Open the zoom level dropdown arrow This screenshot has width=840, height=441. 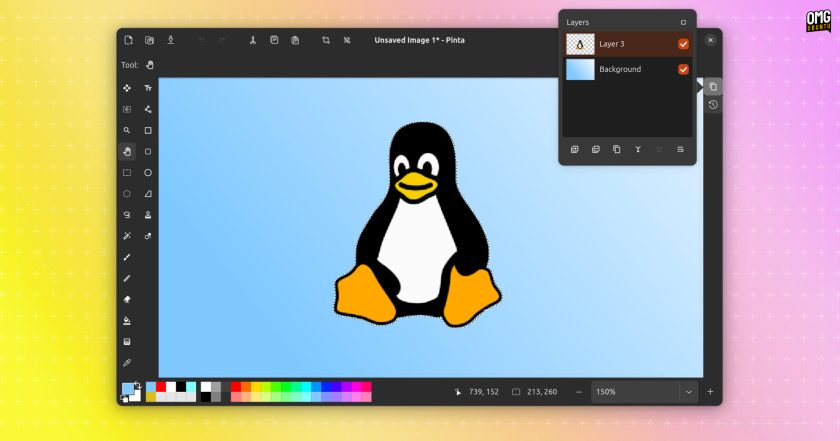(x=688, y=392)
